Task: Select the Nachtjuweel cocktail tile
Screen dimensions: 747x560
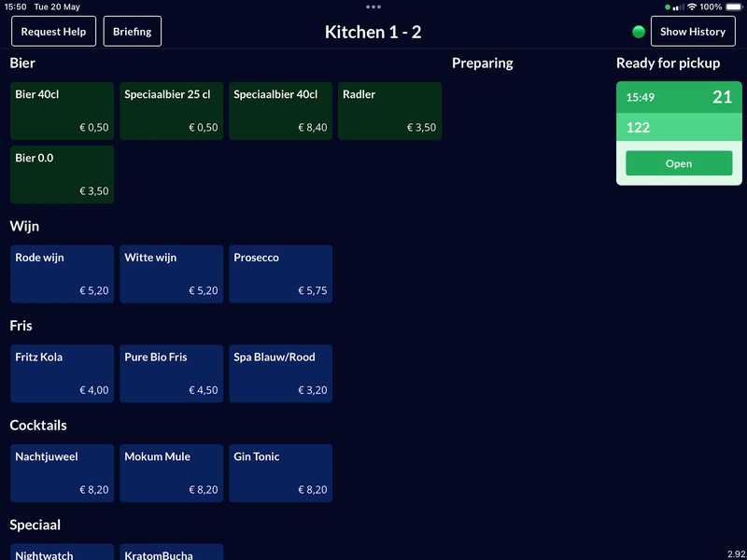Action: tap(62, 473)
